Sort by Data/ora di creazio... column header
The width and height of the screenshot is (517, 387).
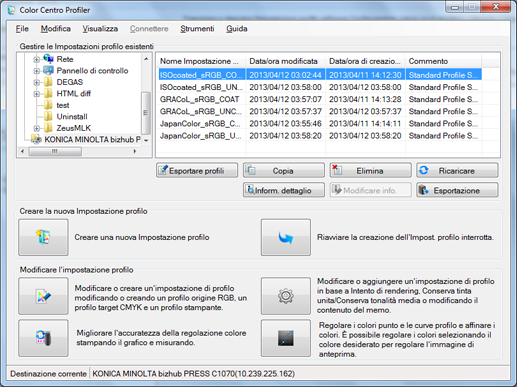coord(365,61)
